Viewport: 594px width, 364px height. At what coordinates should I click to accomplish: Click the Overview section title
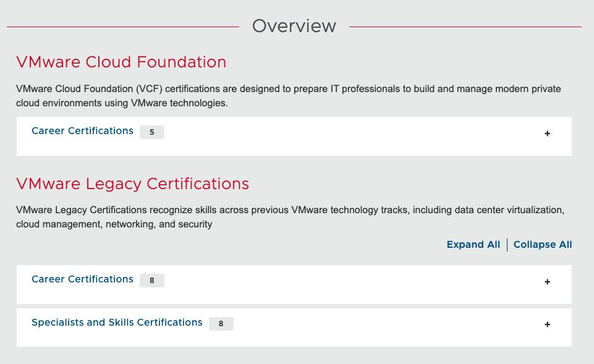[294, 26]
